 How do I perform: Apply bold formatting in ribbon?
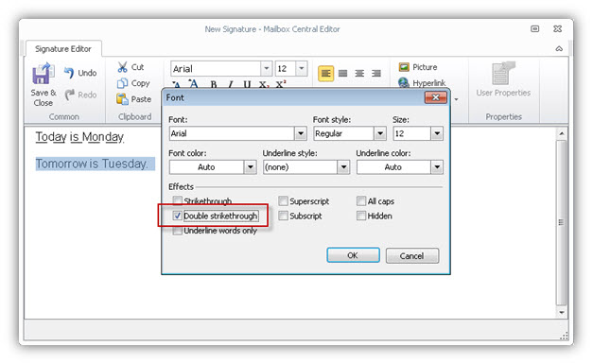[214, 84]
